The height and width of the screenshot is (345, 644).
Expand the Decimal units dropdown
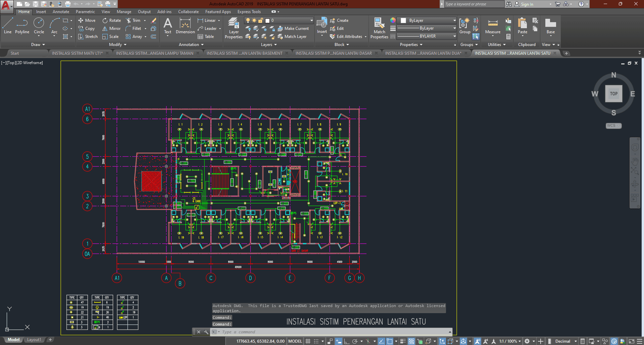(576, 341)
